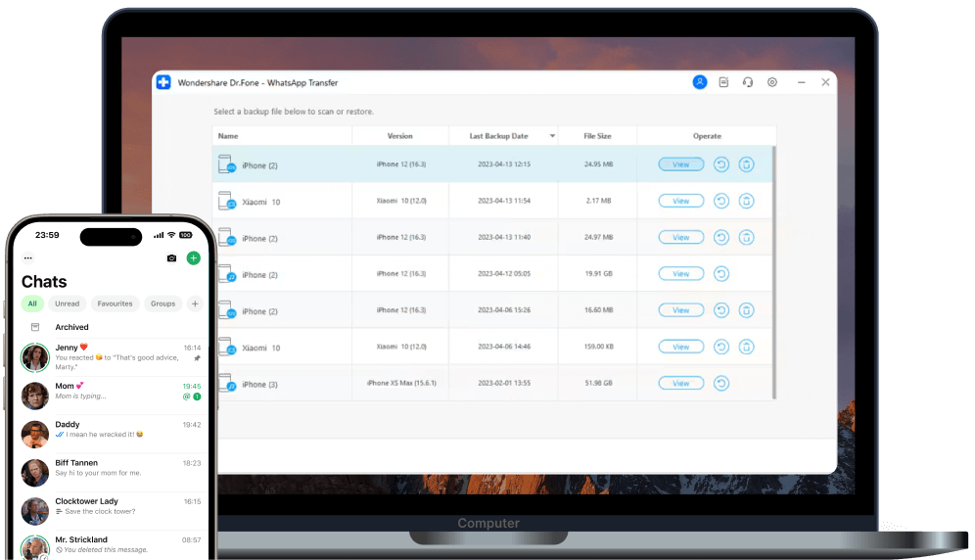The height and width of the screenshot is (560, 975).
Task: Click the Wondershare Dr.Fone logo icon
Action: pos(163,82)
